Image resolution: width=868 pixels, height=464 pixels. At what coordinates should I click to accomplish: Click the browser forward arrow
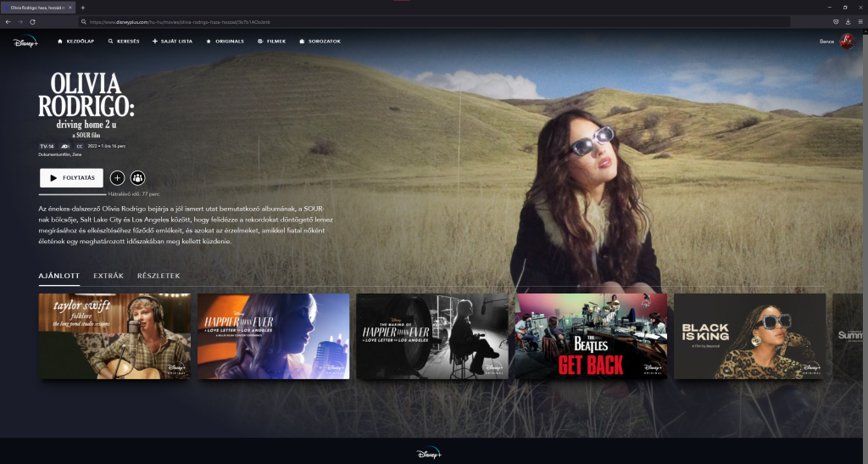(x=20, y=22)
